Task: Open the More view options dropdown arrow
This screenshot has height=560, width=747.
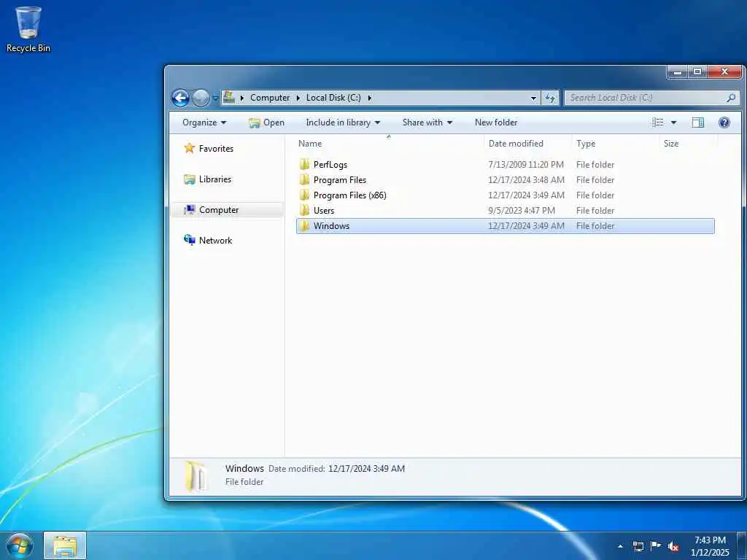Action: (673, 122)
